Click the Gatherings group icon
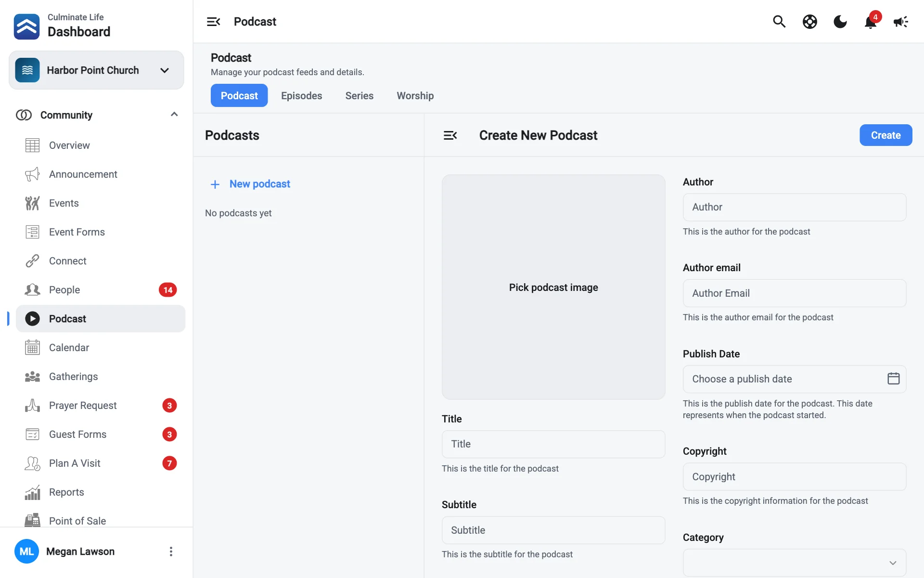The image size is (924, 578). 32,377
